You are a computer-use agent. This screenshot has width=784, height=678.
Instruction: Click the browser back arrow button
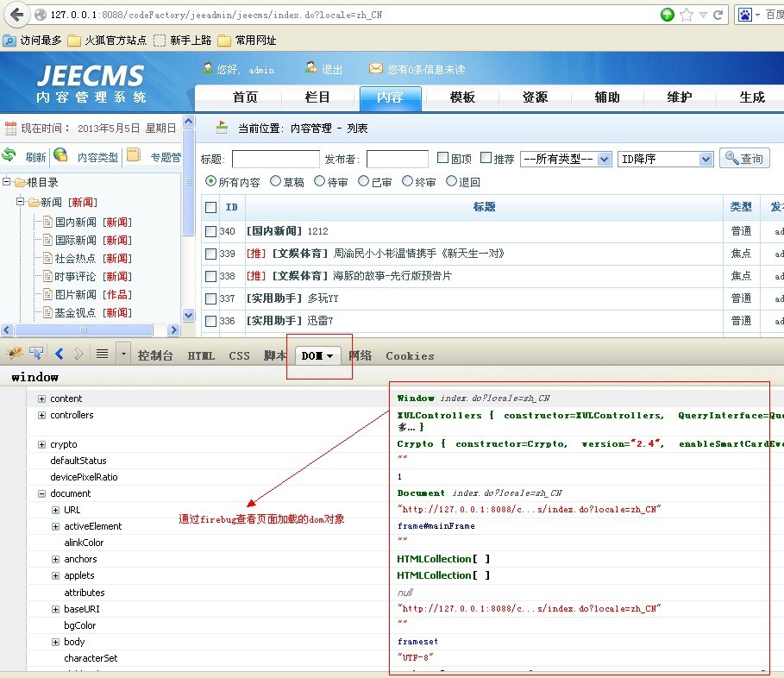pos(16,15)
